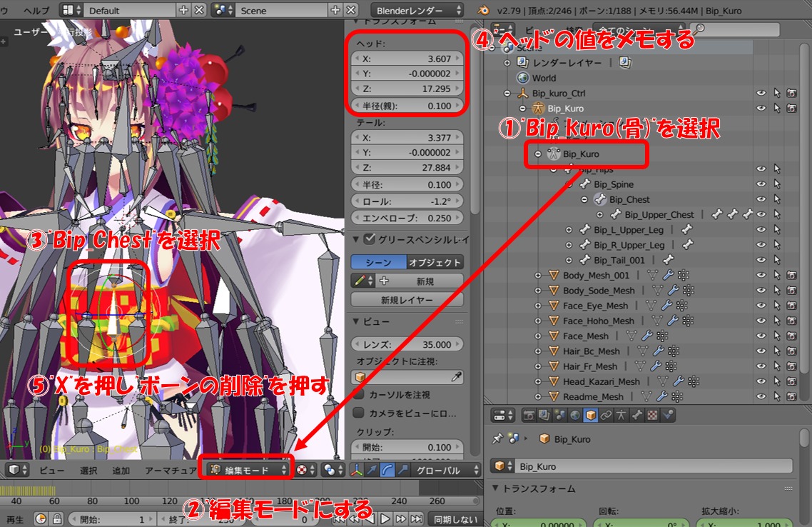
Task: Click the レンズ 35.000 value field
Action: pos(407,344)
